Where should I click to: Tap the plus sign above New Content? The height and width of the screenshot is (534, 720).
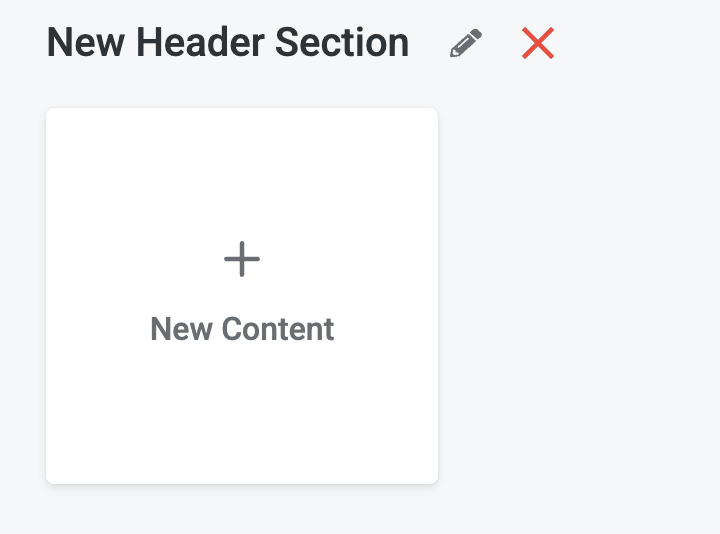(242, 260)
